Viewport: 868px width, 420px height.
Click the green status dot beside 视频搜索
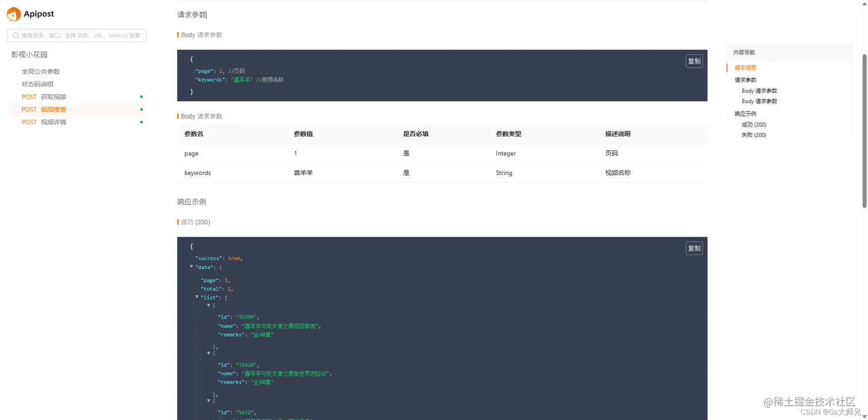[x=141, y=110]
